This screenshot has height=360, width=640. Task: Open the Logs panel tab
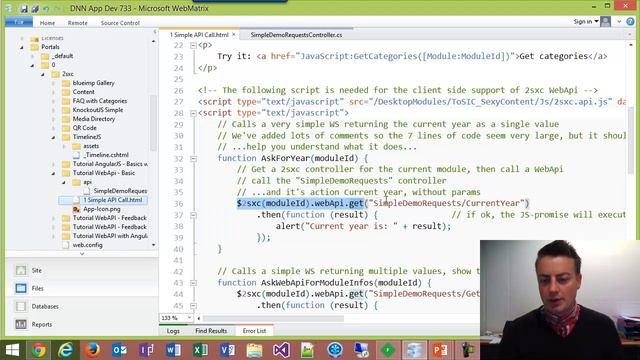click(x=173, y=331)
